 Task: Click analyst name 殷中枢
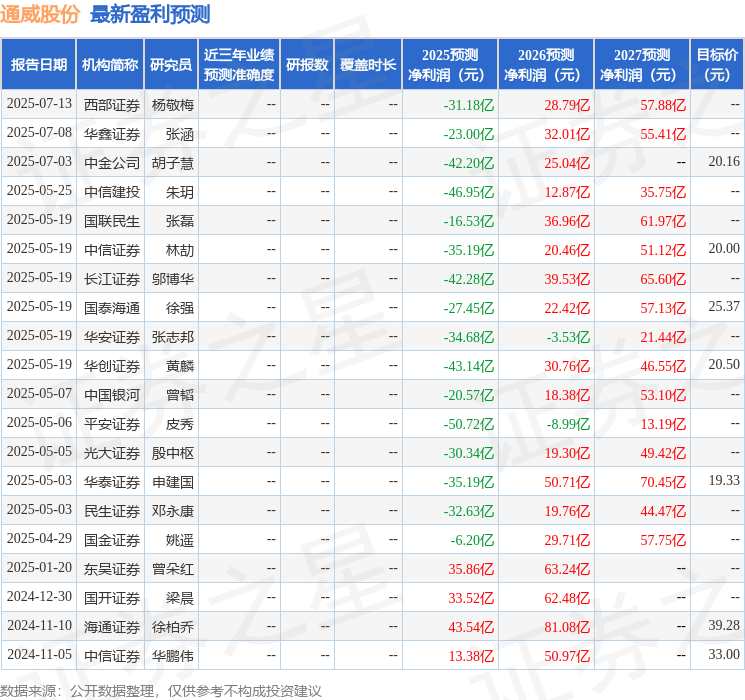point(172,453)
